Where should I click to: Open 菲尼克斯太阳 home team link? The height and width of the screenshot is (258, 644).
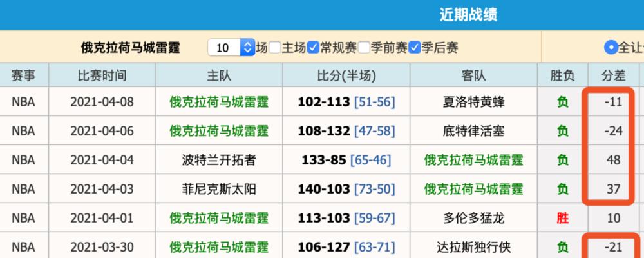click(x=219, y=189)
